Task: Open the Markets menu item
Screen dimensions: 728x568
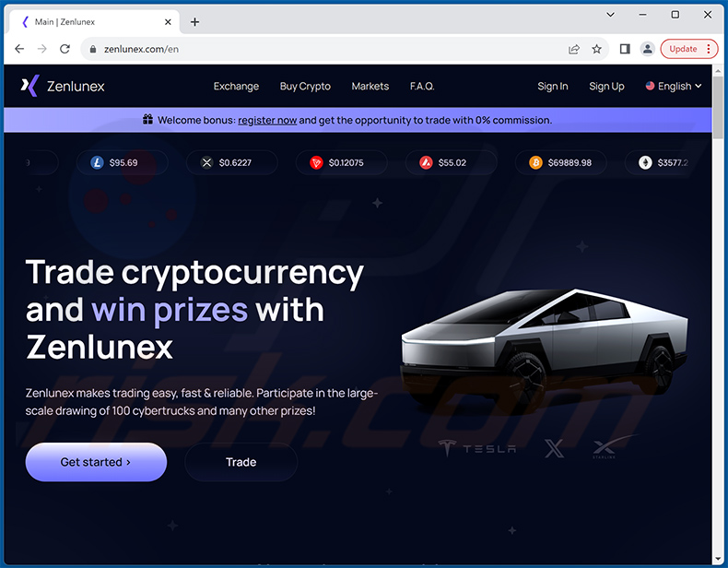Action: 370,86
